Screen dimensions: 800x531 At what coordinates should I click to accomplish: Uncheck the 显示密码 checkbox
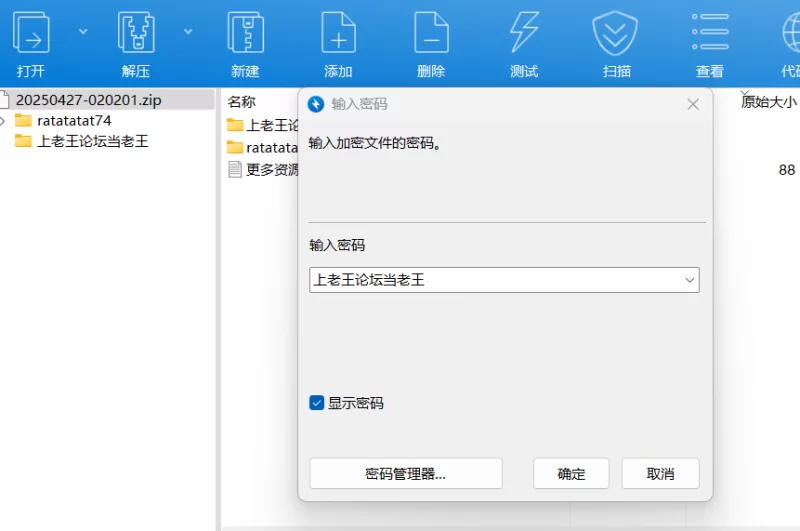click(x=316, y=403)
